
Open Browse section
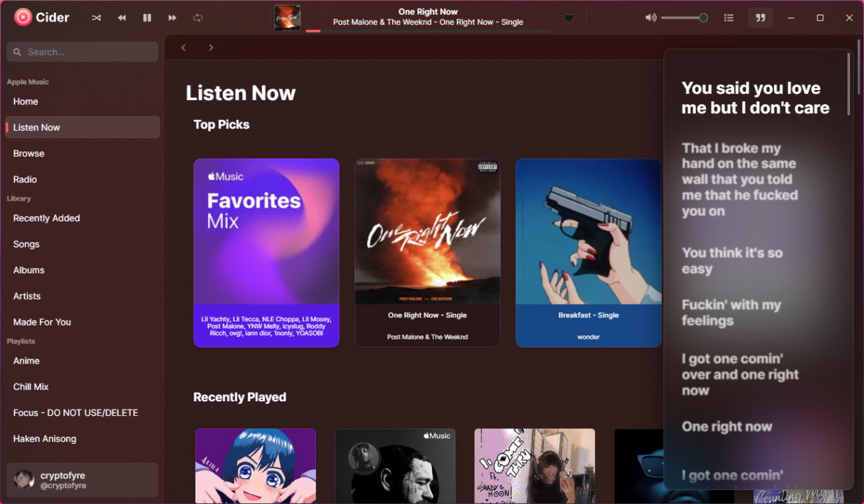click(x=83, y=153)
